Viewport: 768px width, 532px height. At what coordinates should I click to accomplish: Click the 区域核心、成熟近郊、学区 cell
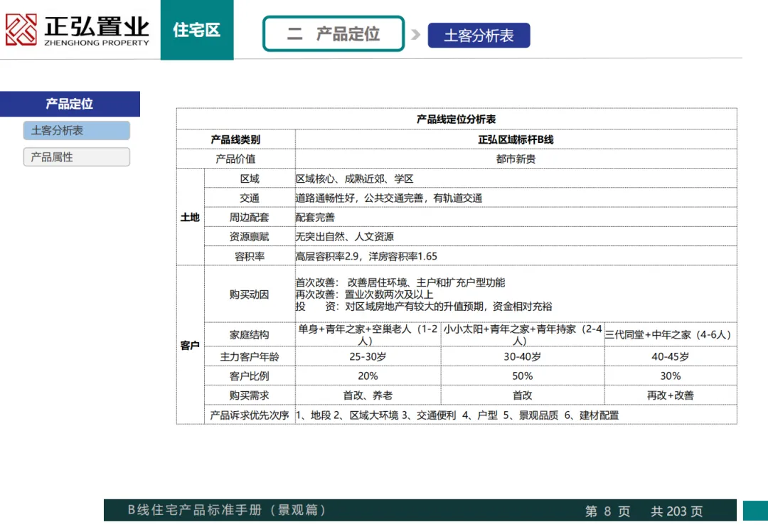tap(516, 179)
